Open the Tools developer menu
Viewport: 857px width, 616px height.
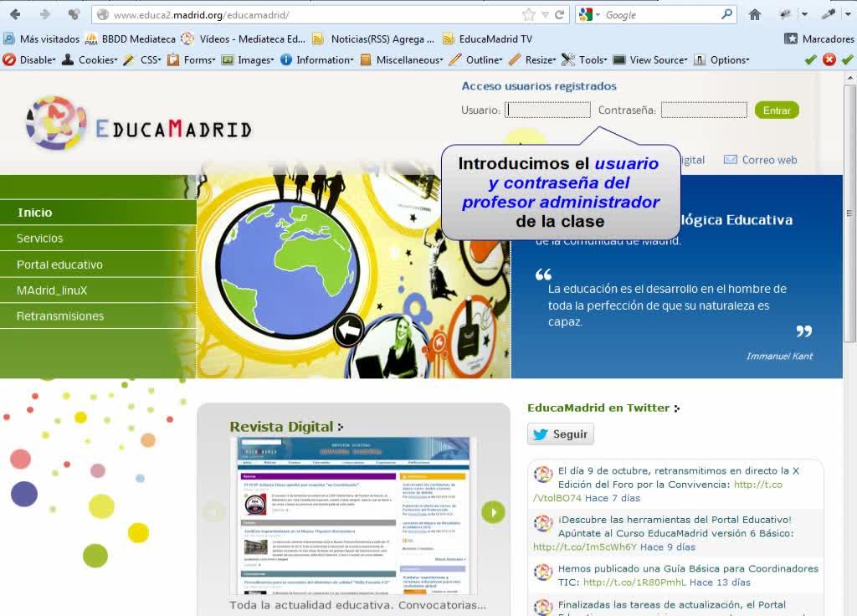point(584,59)
